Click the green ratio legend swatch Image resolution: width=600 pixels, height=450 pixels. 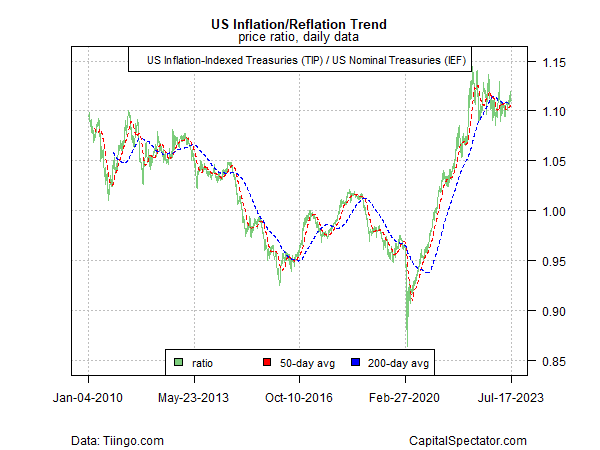pos(178,362)
